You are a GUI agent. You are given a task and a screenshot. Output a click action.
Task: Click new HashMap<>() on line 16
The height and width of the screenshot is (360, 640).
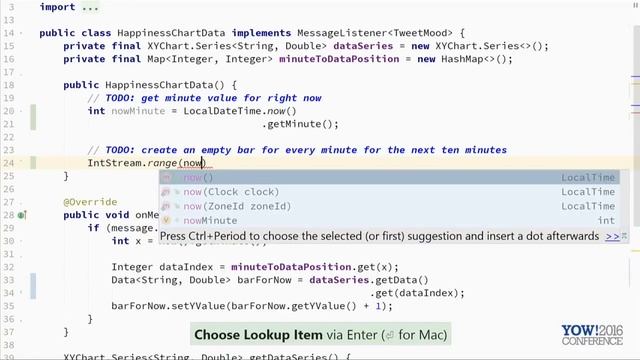click(464, 59)
